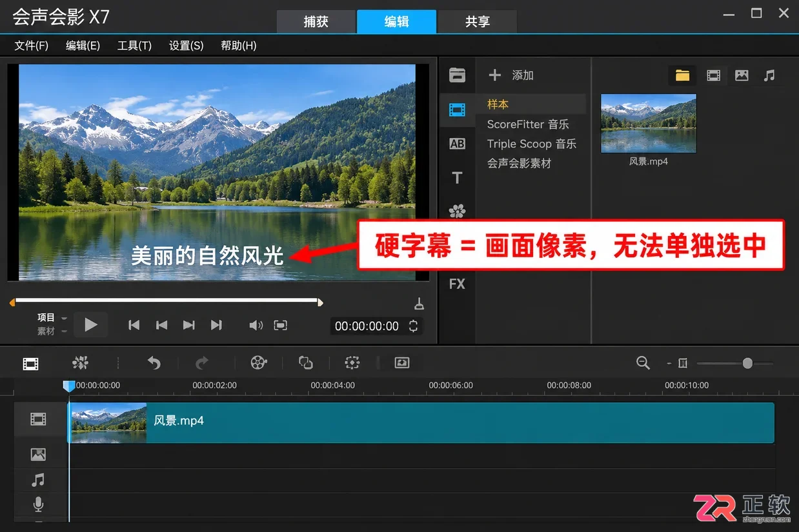The height and width of the screenshot is (532, 799).
Task: Open the Subtitle Editor icon
Action: [x=401, y=363]
